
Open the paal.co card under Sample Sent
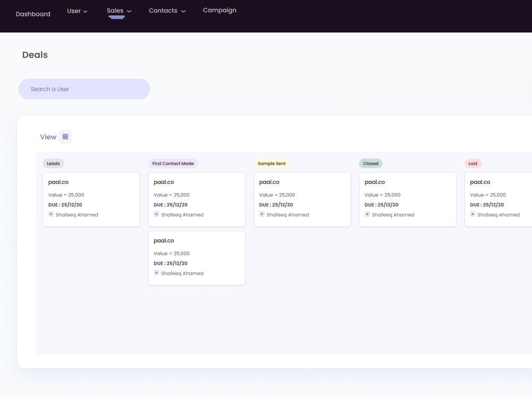(x=302, y=199)
